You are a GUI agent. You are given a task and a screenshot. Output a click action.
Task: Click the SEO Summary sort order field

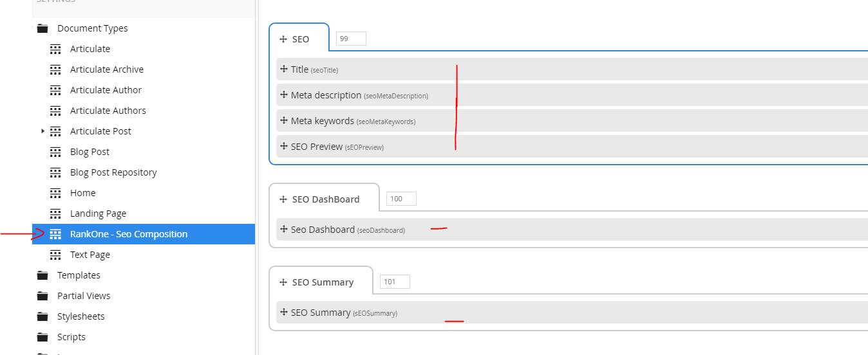(x=395, y=282)
